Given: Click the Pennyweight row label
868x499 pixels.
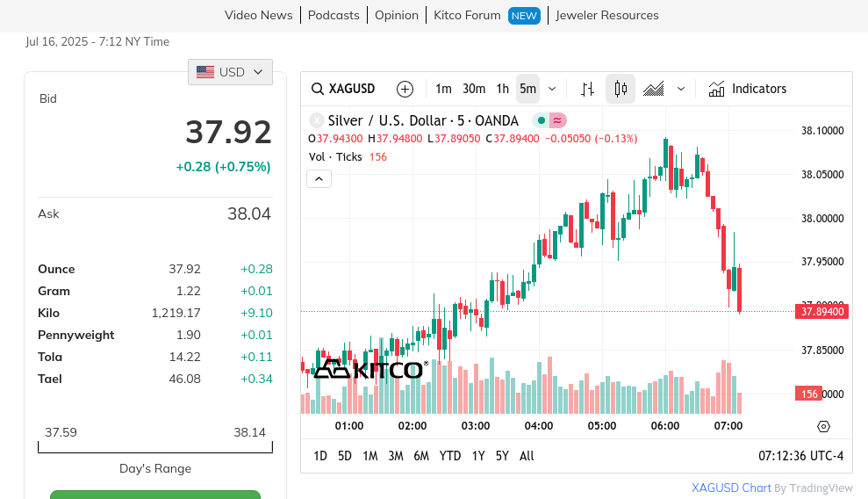Looking at the screenshot, I should (x=75, y=335).
